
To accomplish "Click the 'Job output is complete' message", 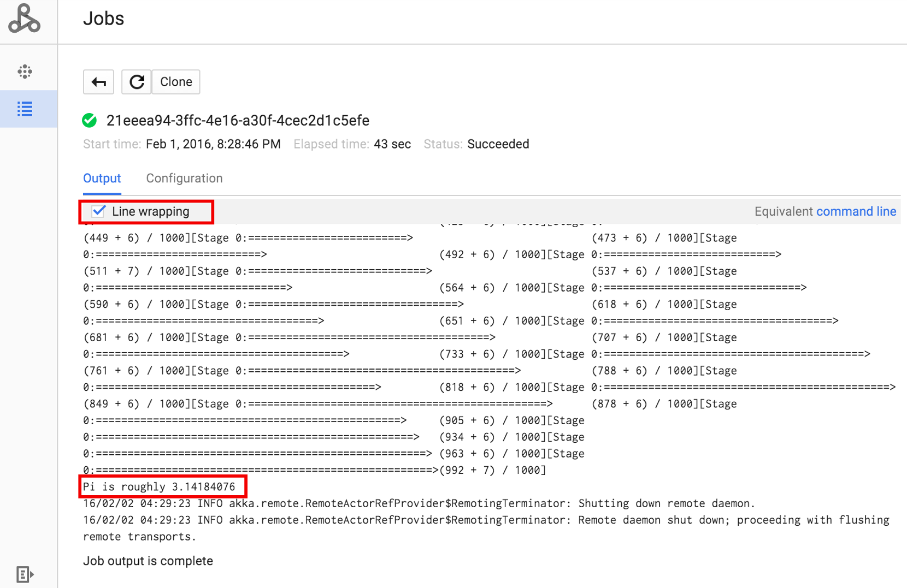I will [x=148, y=561].
